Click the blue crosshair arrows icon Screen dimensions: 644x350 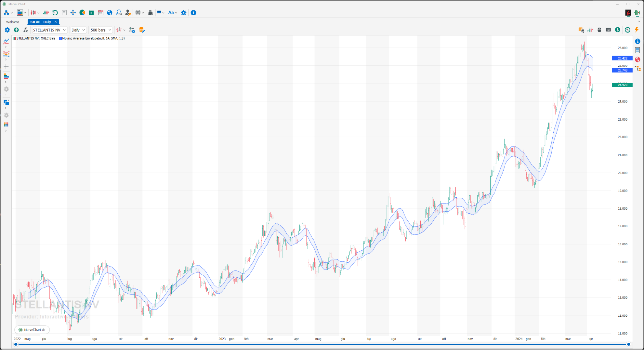tap(73, 13)
